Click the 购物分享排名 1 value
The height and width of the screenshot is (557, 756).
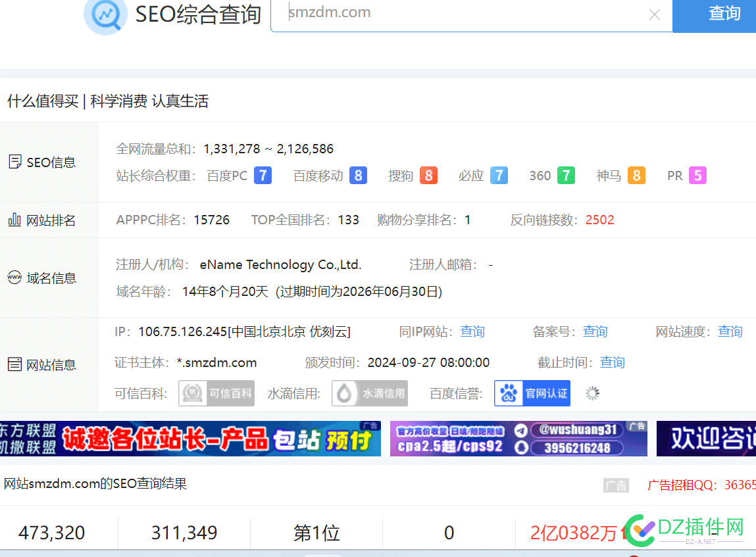click(468, 220)
